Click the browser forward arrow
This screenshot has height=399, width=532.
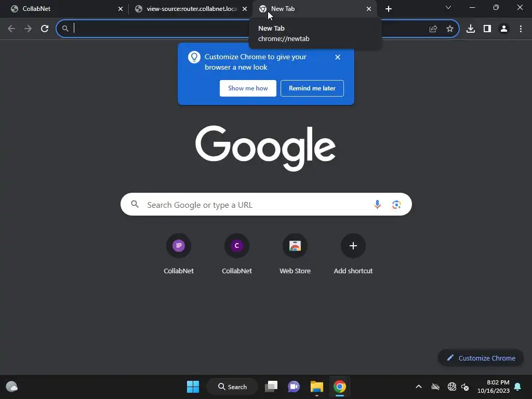28,29
